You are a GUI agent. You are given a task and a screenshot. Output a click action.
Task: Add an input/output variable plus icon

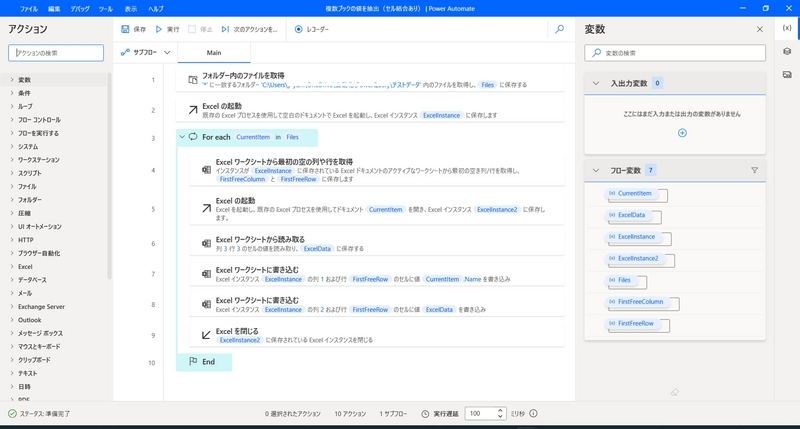pos(682,133)
